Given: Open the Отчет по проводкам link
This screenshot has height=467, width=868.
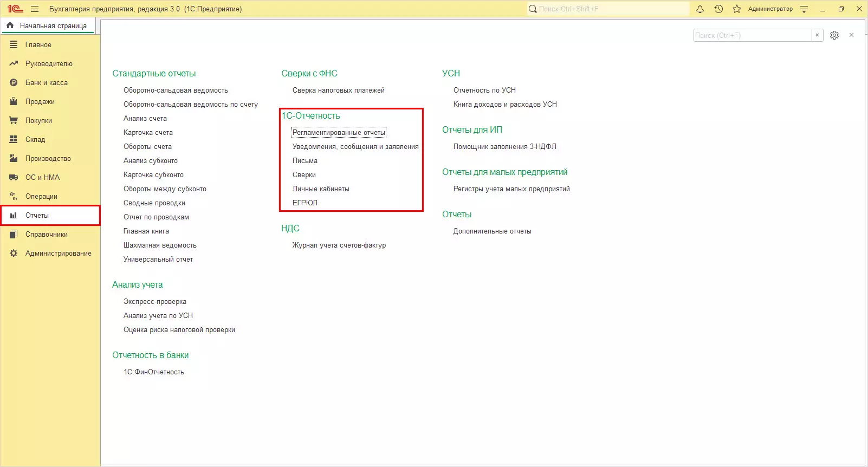Looking at the screenshot, I should [156, 217].
